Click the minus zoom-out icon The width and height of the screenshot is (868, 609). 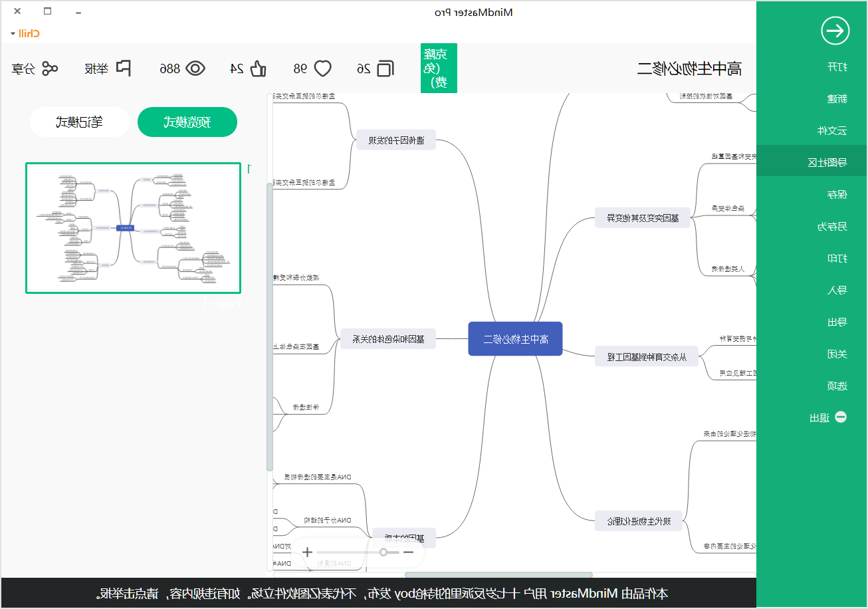408,552
